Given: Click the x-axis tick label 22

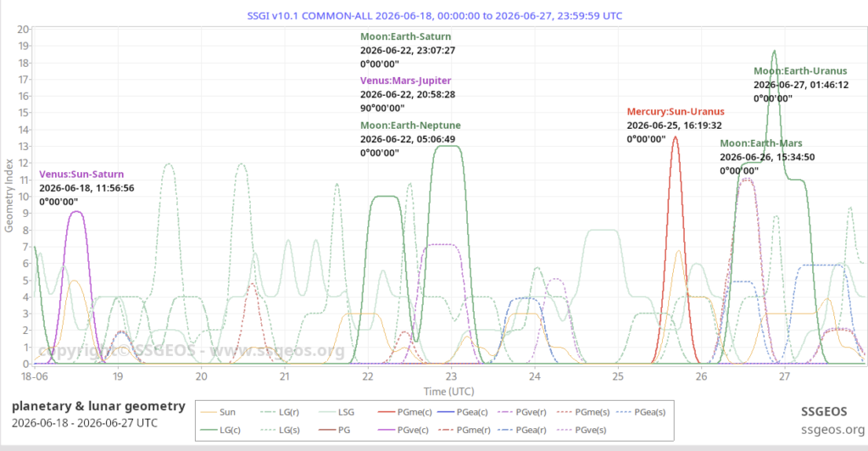Looking at the screenshot, I should click(368, 376).
